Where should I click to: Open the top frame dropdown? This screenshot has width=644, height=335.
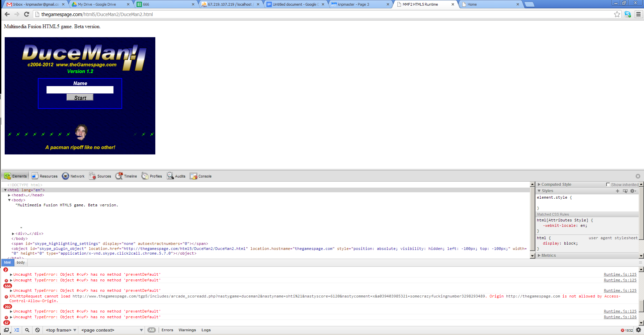[61, 330]
